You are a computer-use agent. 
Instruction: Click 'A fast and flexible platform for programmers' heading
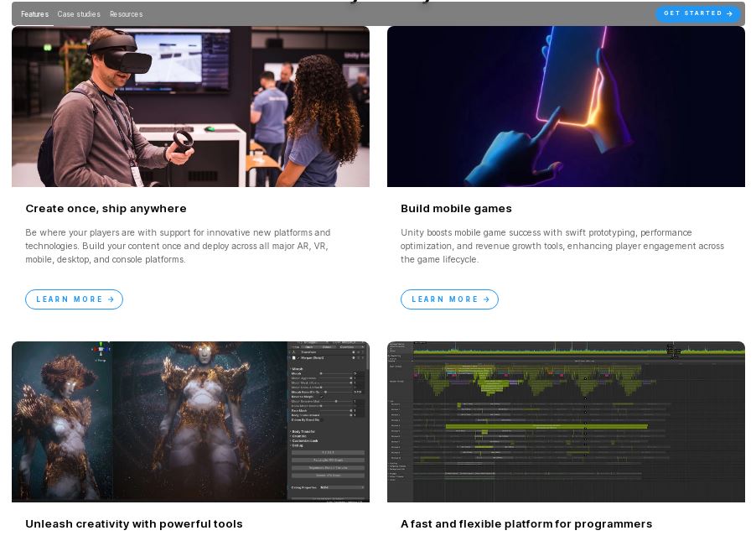click(526, 523)
